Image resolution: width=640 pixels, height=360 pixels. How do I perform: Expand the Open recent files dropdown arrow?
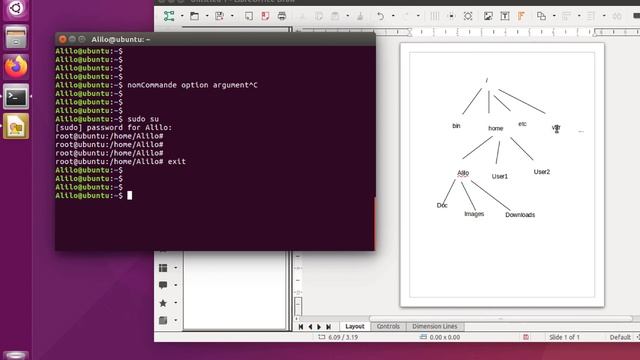[x=207, y=16]
